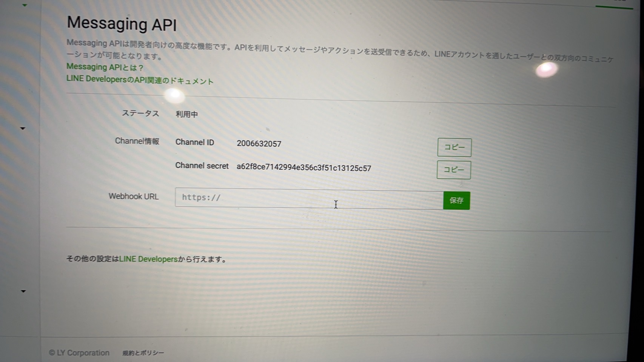Click the green 保存 save button
This screenshot has height=362, width=644.
point(456,200)
